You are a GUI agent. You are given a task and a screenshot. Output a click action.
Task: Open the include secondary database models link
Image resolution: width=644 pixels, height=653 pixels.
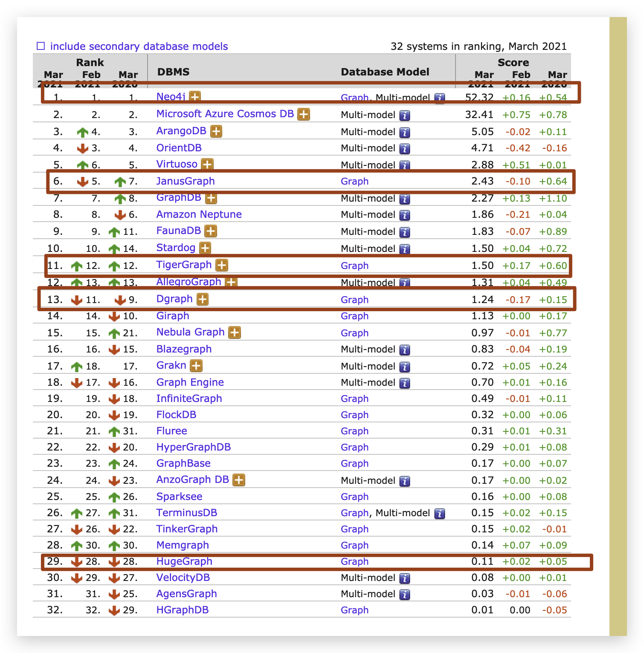click(x=139, y=46)
